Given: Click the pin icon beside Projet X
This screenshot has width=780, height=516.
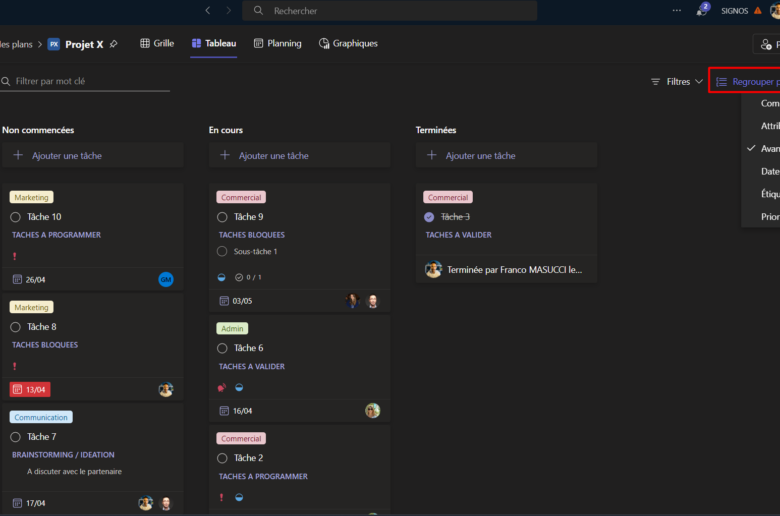Looking at the screenshot, I should point(113,44).
